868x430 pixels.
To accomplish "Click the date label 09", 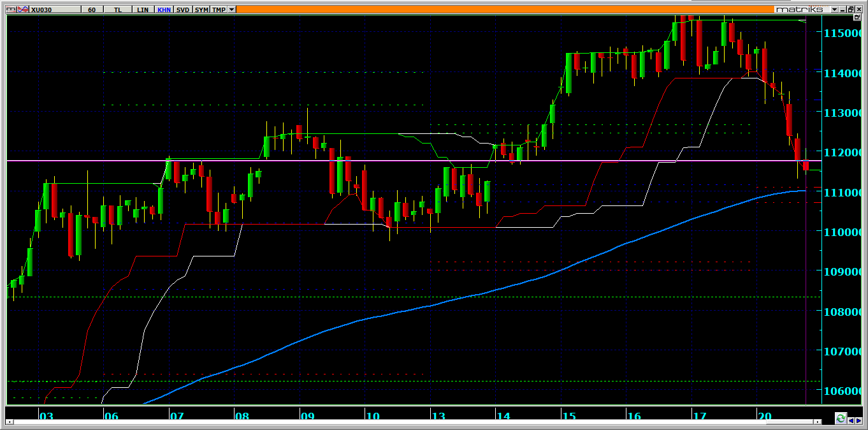I will tap(307, 416).
